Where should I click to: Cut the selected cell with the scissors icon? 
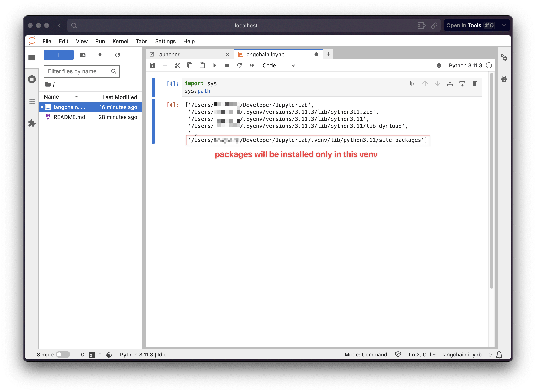tap(177, 65)
